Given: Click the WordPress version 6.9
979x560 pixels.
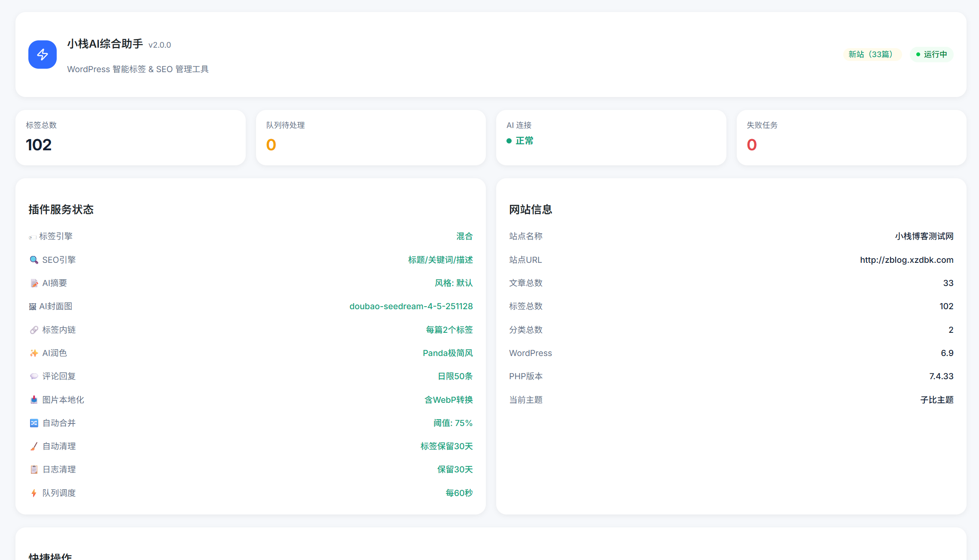Looking at the screenshot, I should click(947, 353).
